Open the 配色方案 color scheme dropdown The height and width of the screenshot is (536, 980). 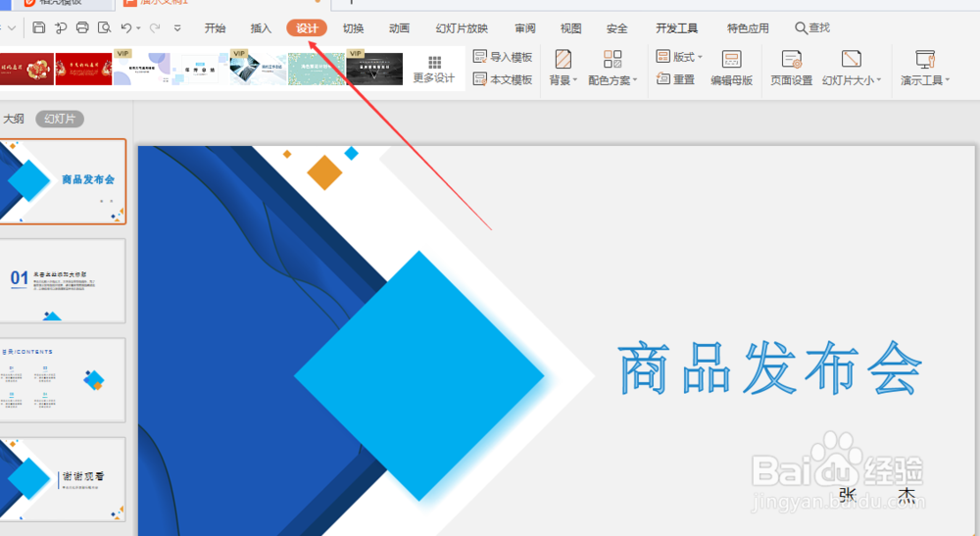tap(612, 68)
